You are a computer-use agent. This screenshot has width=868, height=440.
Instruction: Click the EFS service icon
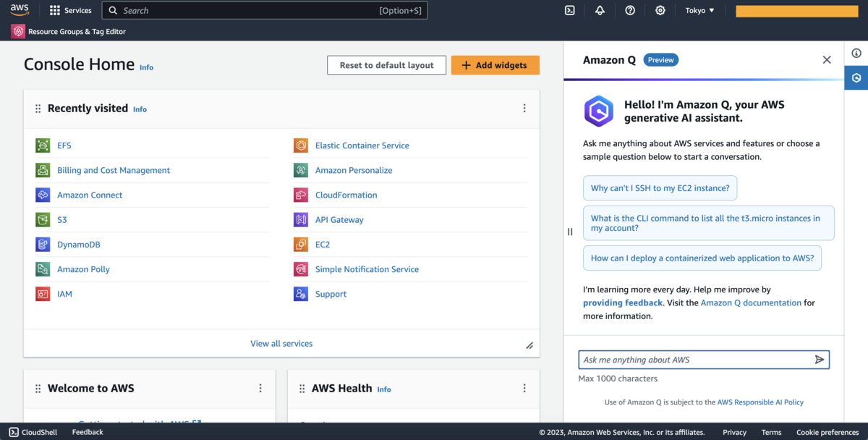point(43,145)
